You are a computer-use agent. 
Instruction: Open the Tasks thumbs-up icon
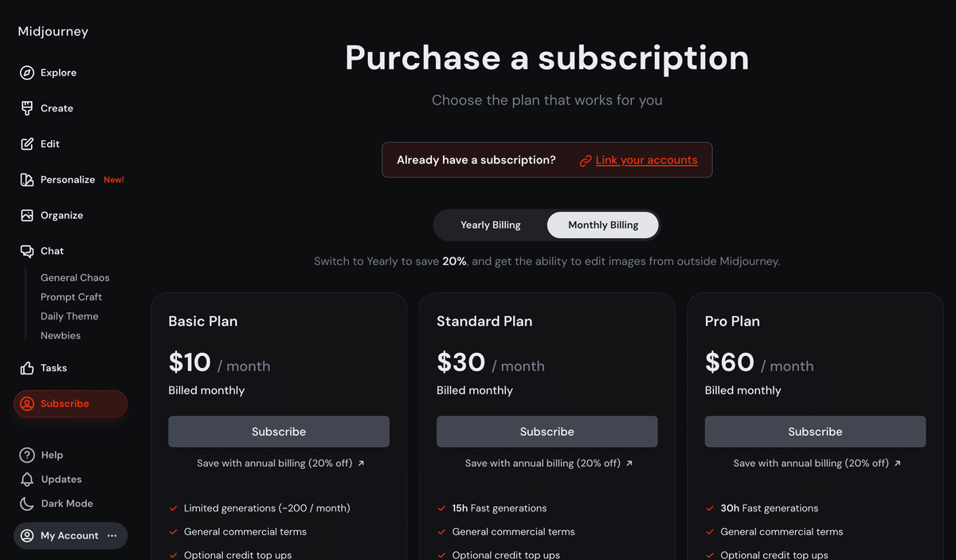pyautogui.click(x=27, y=368)
